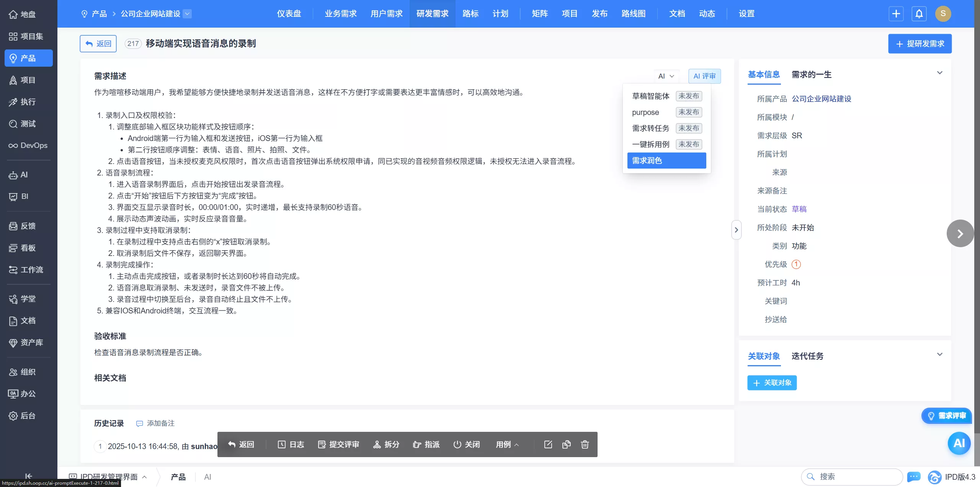
Task: Go to the next requirement with round arrow
Action: coord(960,234)
